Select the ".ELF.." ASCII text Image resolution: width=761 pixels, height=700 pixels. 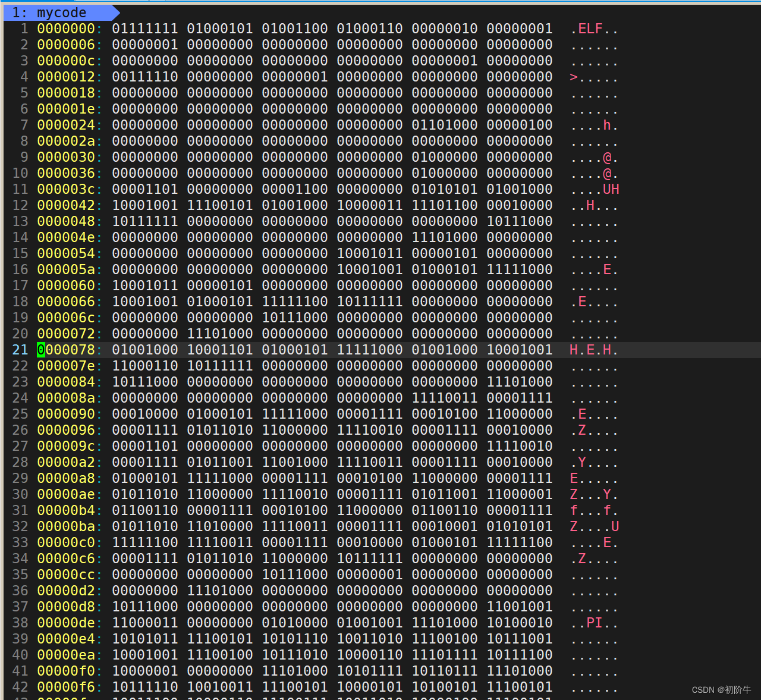pos(594,29)
